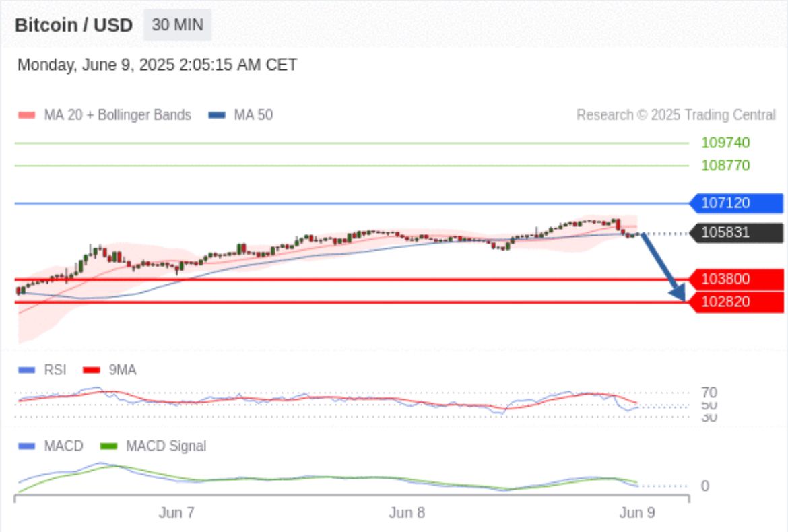788x532 pixels.
Task: Toggle the RSI legend entry
Action: (44, 370)
